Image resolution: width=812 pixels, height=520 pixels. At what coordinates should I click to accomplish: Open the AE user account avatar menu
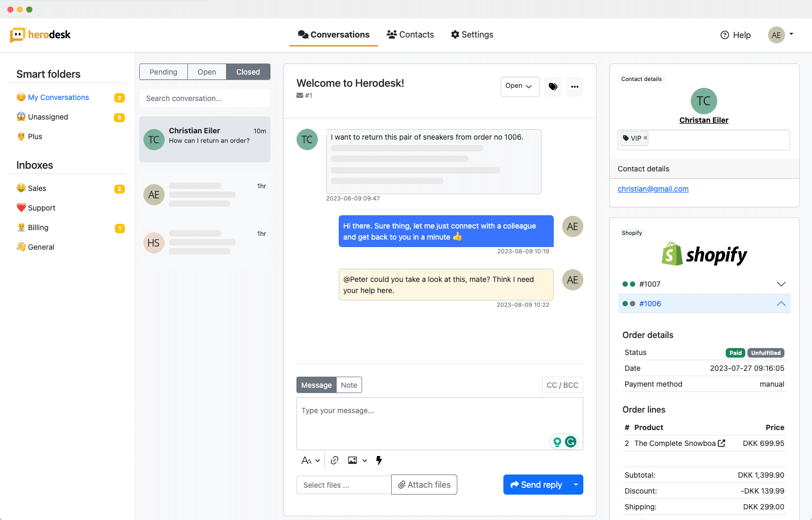(781, 35)
